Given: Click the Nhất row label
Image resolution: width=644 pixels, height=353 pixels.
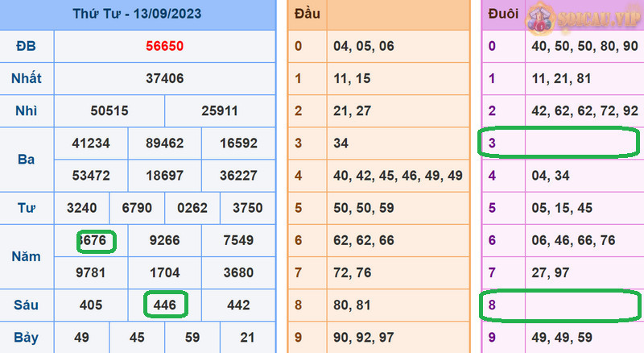Looking at the screenshot, I should point(26,78).
